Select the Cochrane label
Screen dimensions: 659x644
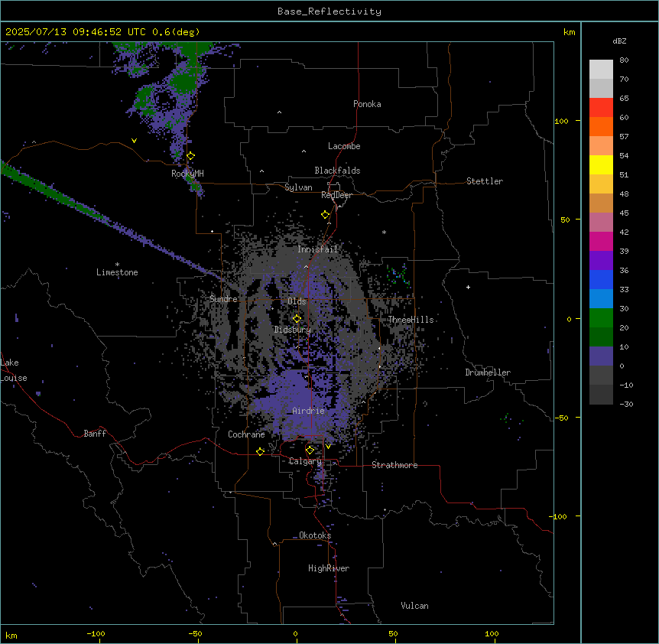(246, 434)
